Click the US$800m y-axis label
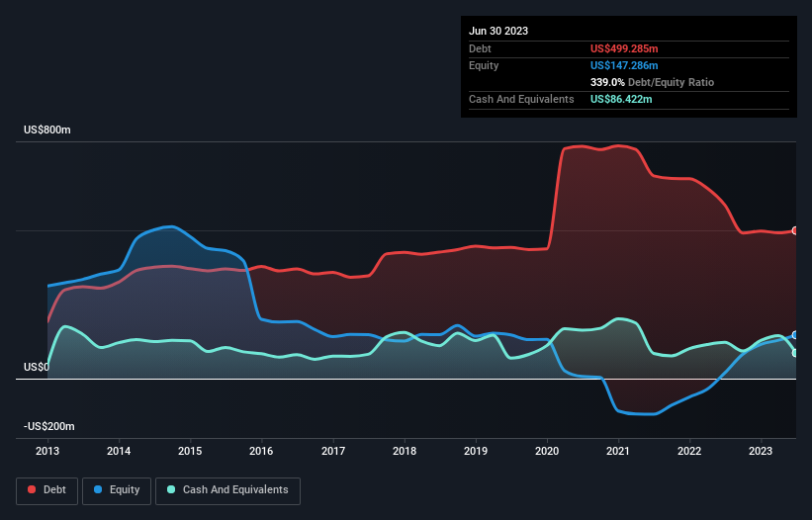 pyautogui.click(x=47, y=130)
